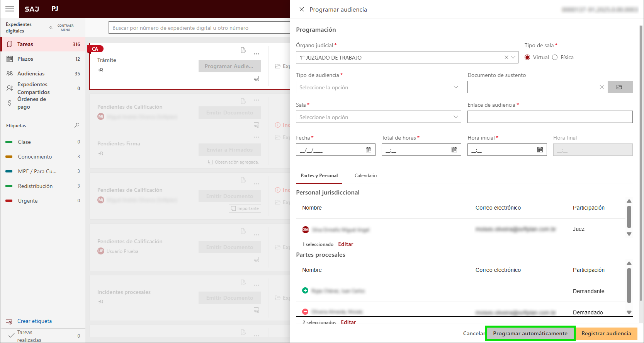Clear the Órgano judicial selection
Image resolution: width=644 pixels, height=343 pixels.
(506, 57)
